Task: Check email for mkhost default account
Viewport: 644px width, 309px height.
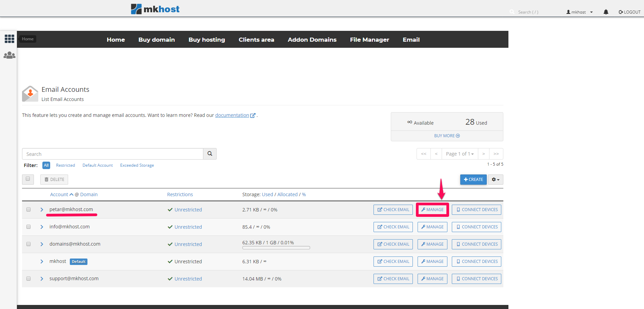Action: (393, 262)
